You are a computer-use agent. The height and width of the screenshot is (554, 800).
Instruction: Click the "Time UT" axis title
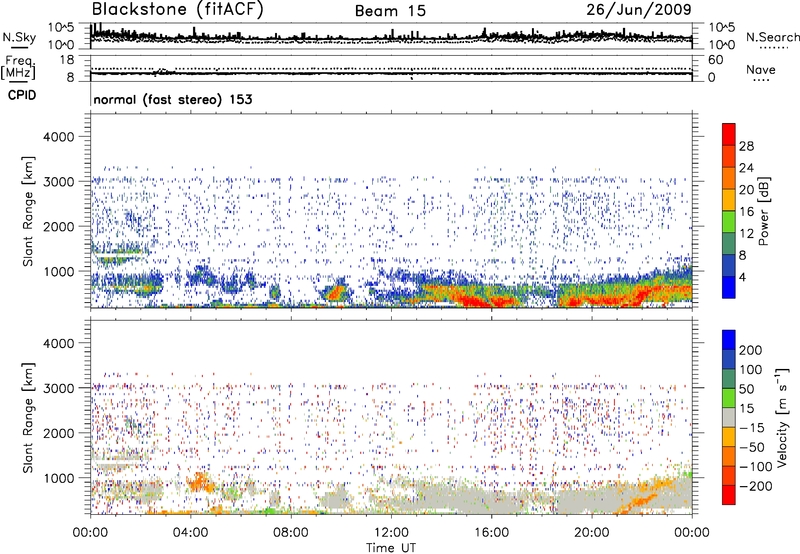click(x=391, y=548)
